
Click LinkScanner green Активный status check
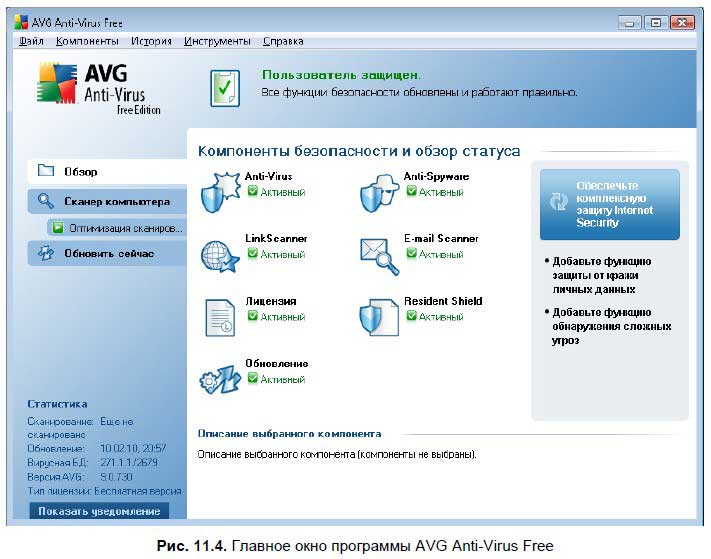[253, 253]
